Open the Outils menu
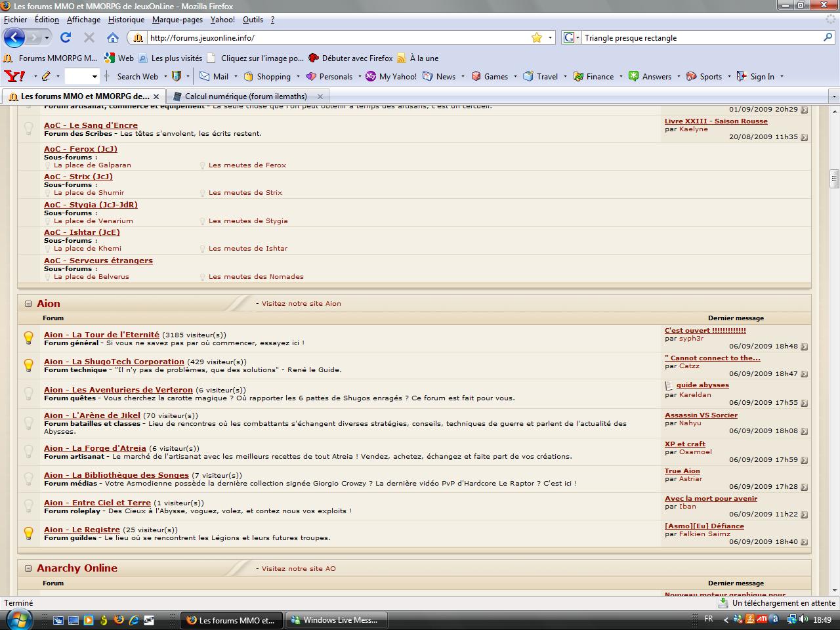 click(253, 20)
